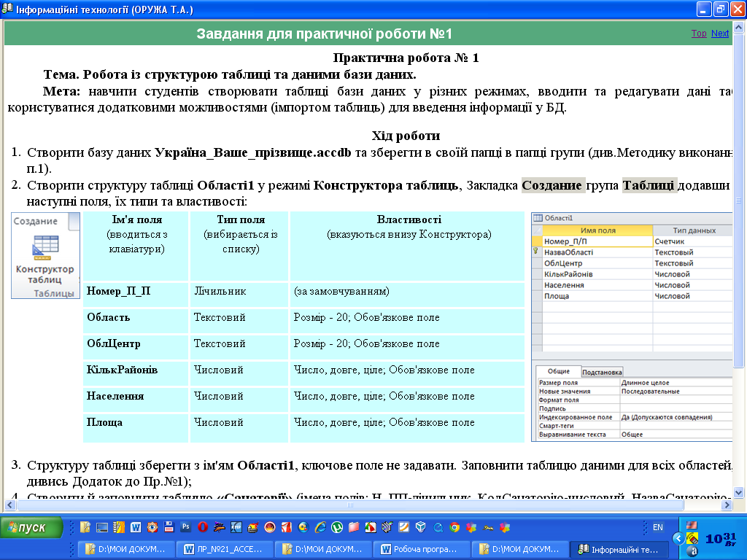This screenshot has height=560, width=747.
Task: Click the taskbar clock showing 10:31
Action: [721, 539]
